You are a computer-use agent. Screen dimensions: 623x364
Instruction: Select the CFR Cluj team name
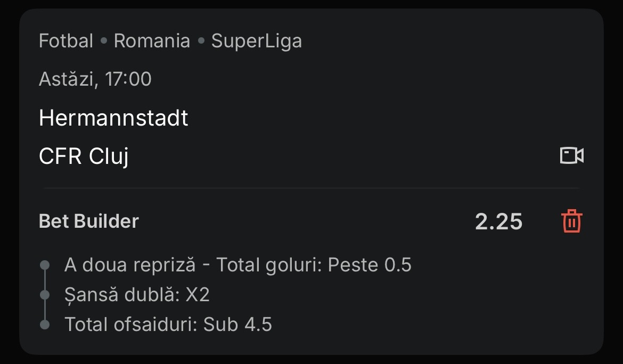coord(84,156)
